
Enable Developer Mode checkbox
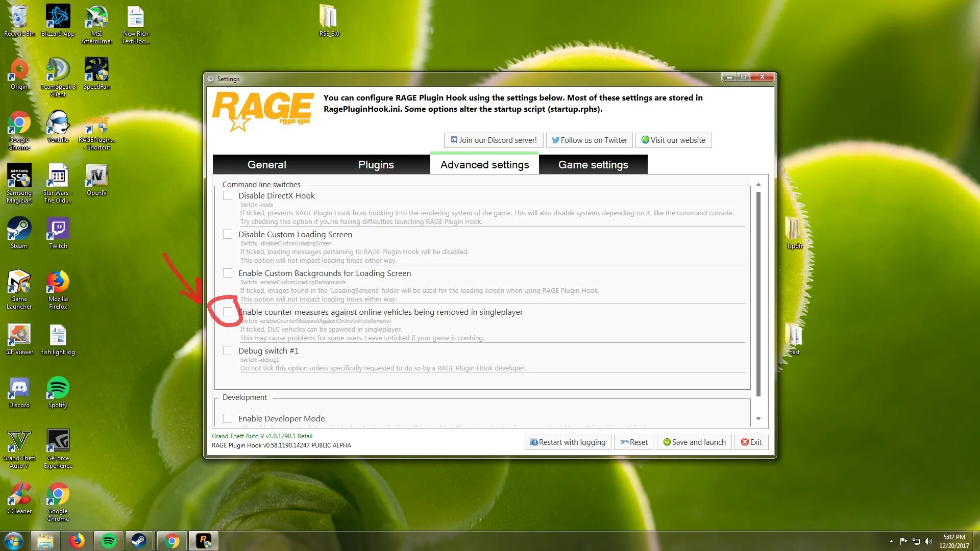click(x=228, y=418)
